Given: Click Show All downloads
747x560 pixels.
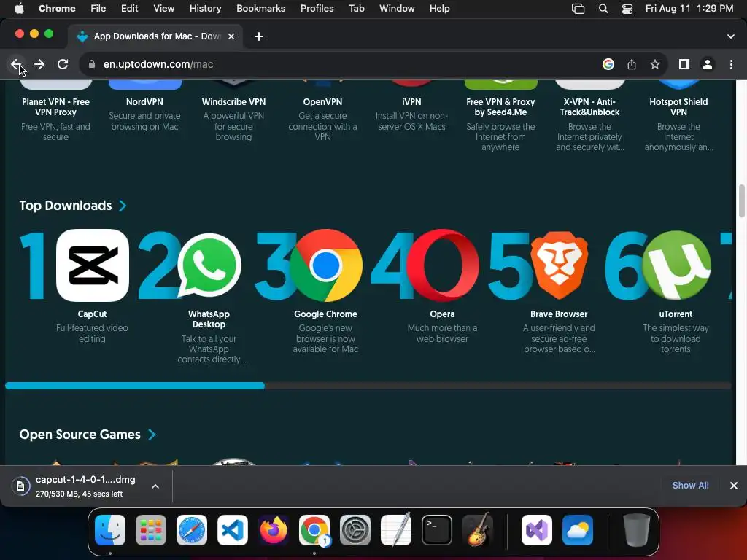Looking at the screenshot, I should point(690,485).
